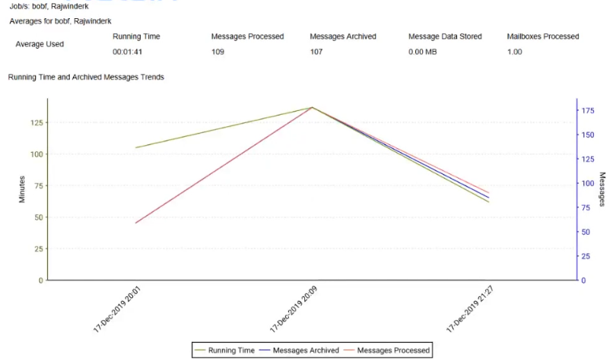Select the Messages Archived legend label
This screenshot has height=364, width=613.
pyautogui.click(x=306, y=350)
